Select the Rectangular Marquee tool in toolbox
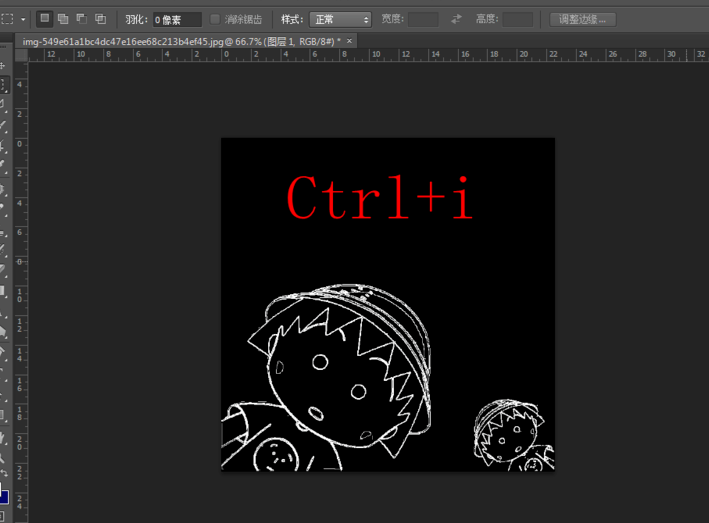This screenshot has height=523, width=709. tap(4, 84)
